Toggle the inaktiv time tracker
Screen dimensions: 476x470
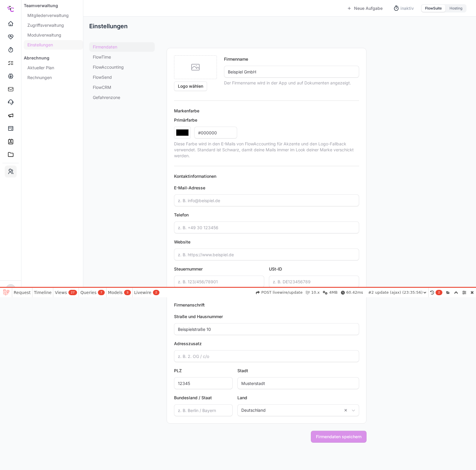coord(404,8)
